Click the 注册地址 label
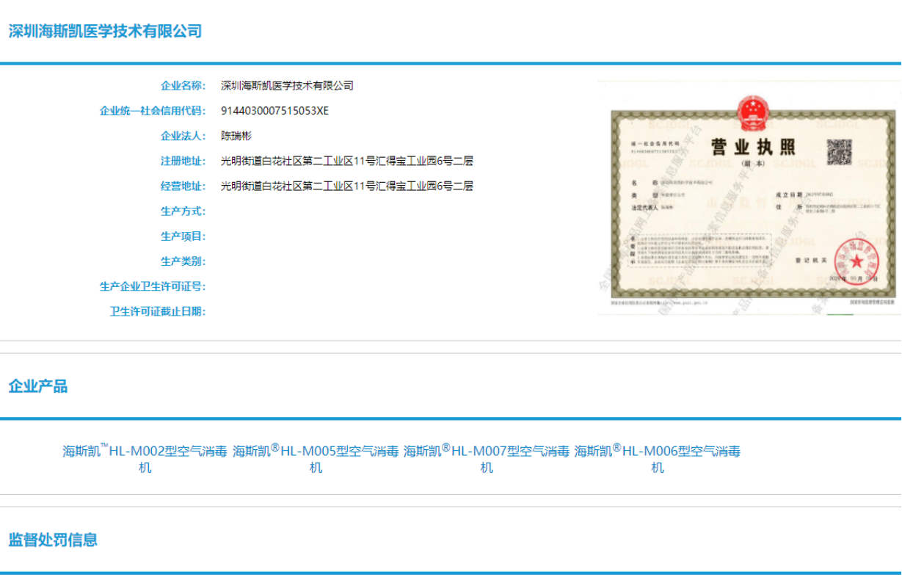The height and width of the screenshot is (588, 902). [183, 161]
